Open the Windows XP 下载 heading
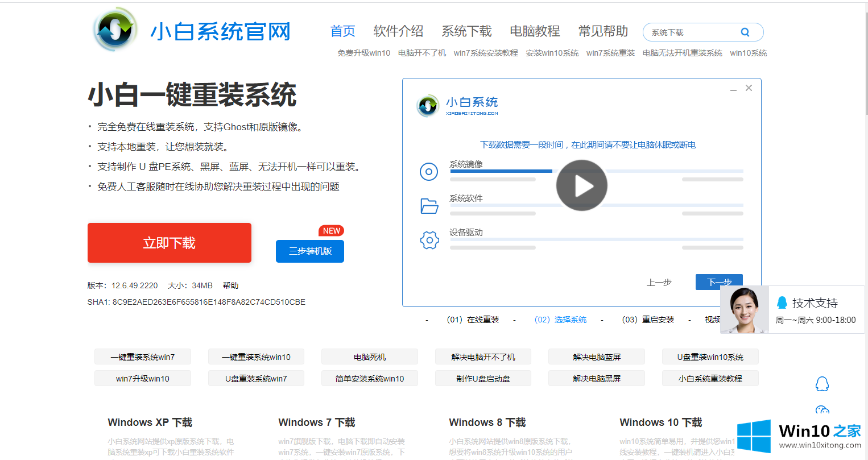 (150, 422)
